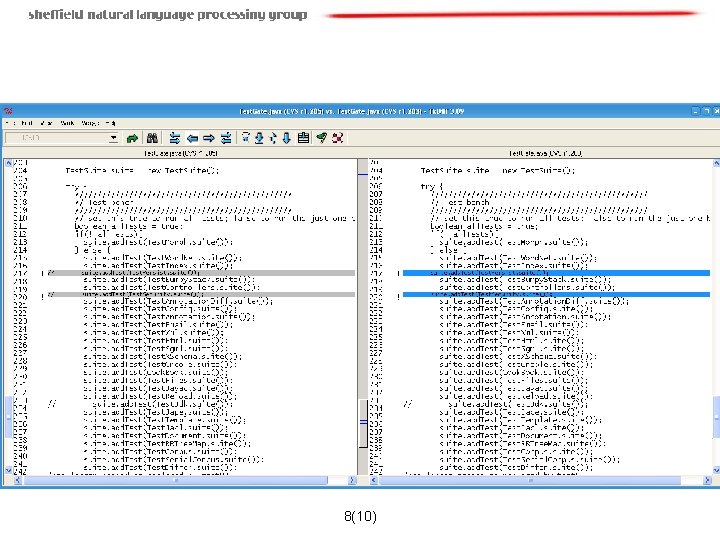Click right pane line number 207
Viewport: 720px width, 540px height.
coord(376,194)
